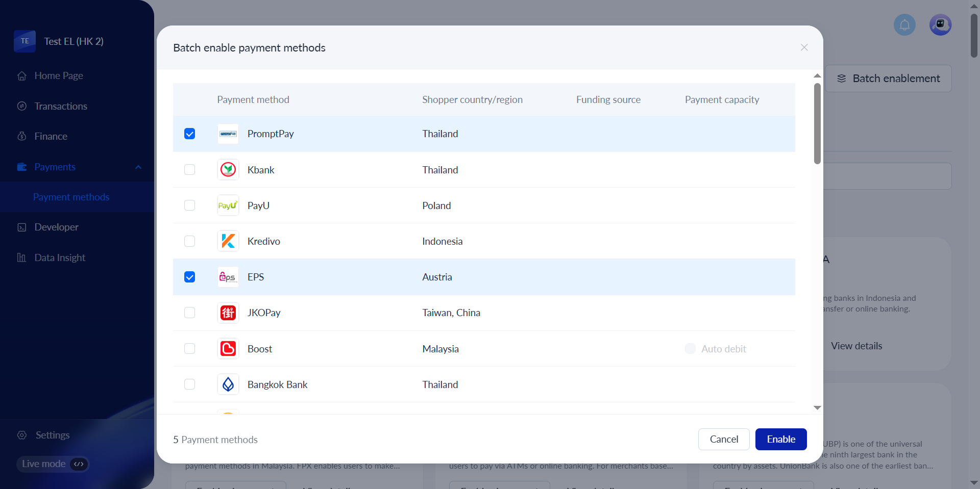This screenshot has height=489, width=980.
Task: Select the Auto debit option for Boost
Action: 690,349
